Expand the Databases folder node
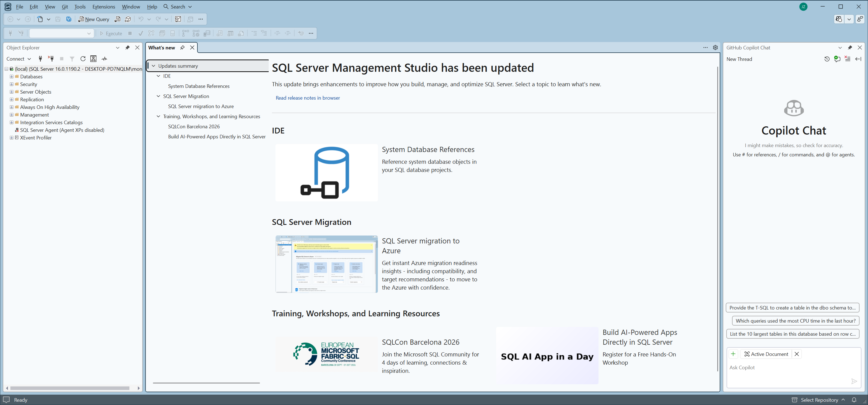 point(11,76)
